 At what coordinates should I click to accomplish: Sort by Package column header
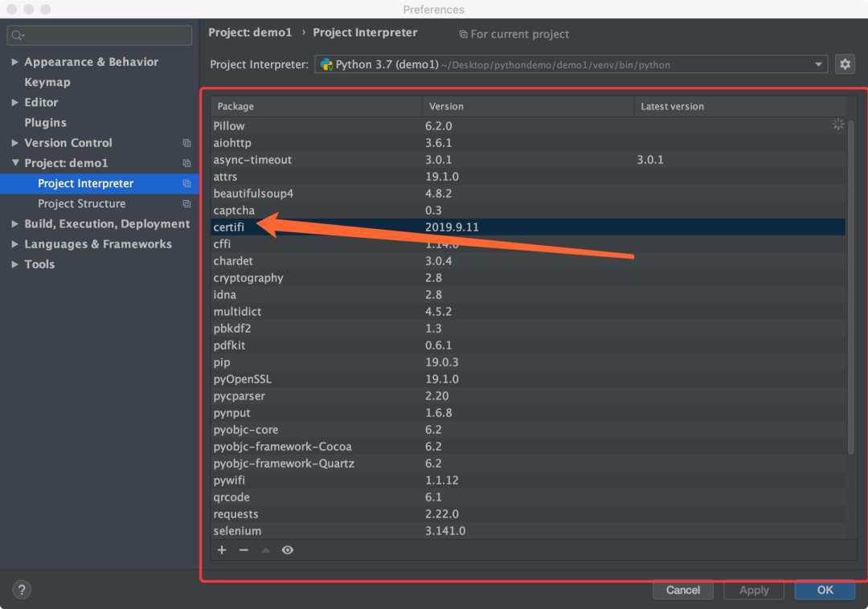click(x=316, y=106)
